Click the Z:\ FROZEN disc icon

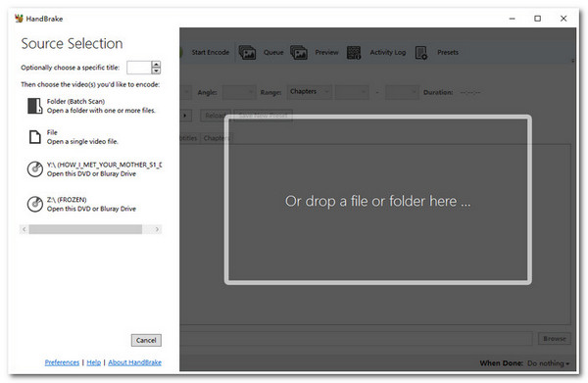pyautogui.click(x=35, y=204)
